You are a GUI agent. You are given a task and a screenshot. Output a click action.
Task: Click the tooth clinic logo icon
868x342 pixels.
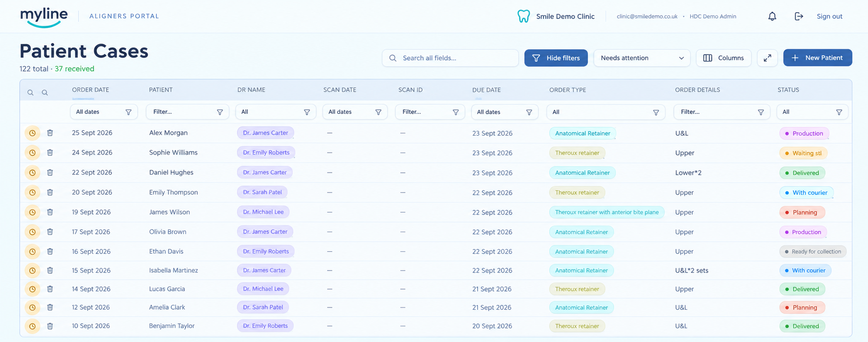(x=524, y=17)
